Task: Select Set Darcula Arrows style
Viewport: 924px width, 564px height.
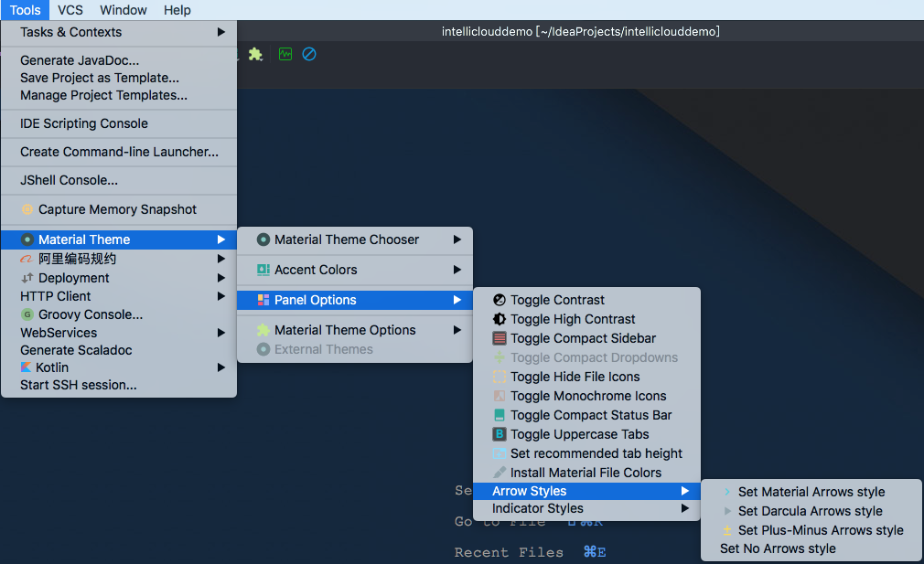Action: click(x=811, y=511)
